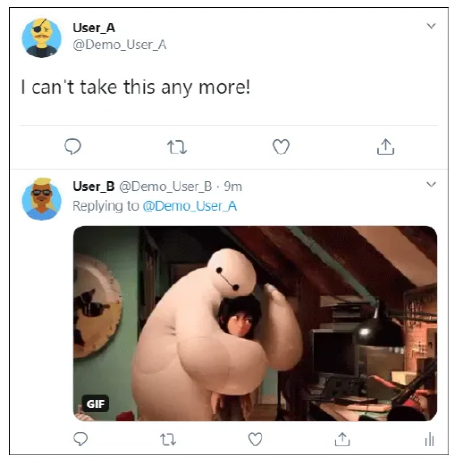454x466 pixels.
Task: View tweet analytics bar chart icon
Action: coord(429,439)
